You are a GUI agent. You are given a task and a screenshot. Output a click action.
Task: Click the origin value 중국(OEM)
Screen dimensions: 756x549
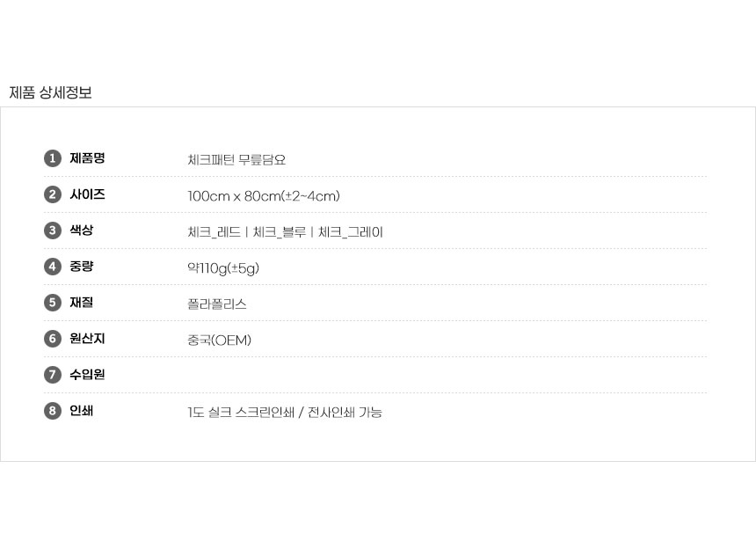220,340
